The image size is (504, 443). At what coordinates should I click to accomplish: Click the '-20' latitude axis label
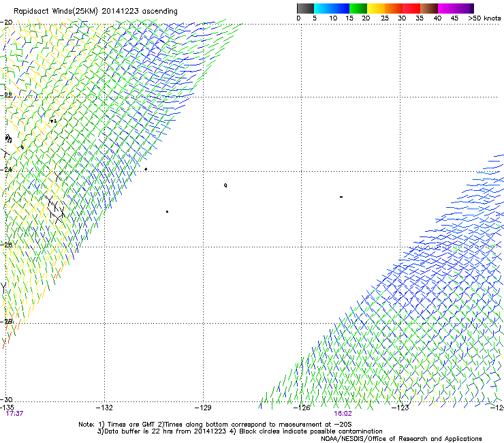tap(6, 22)
